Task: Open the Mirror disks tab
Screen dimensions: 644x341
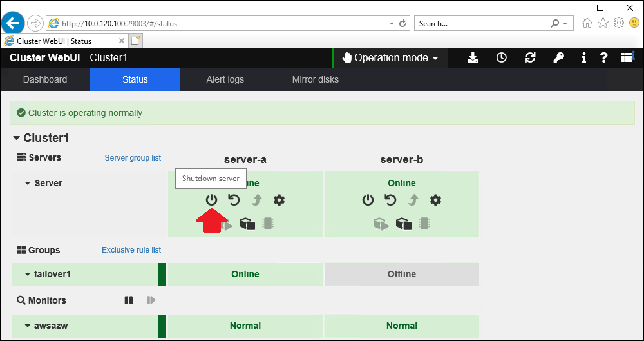Action: [x=315, y=79]
